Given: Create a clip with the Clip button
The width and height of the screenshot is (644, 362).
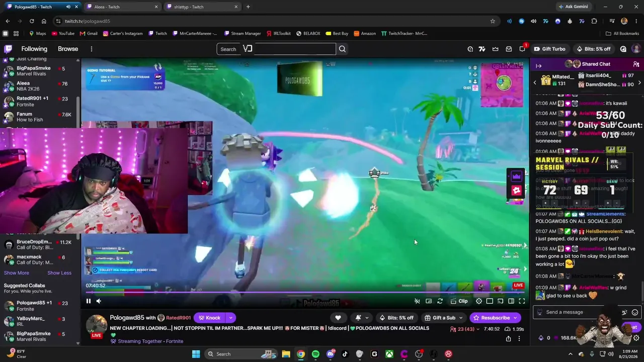Looking at the screenshot, I should coord(459,301).
